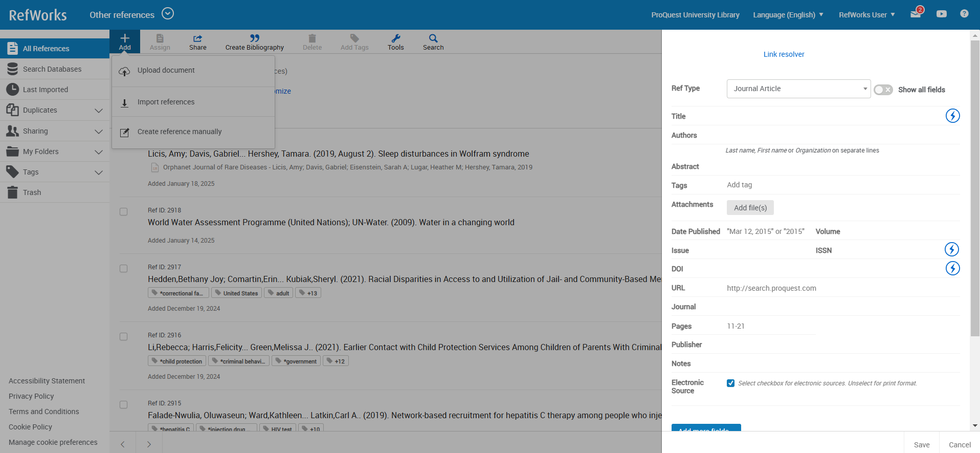Click the Cancel button
980x453 pixels.
[x=960, y=444]
